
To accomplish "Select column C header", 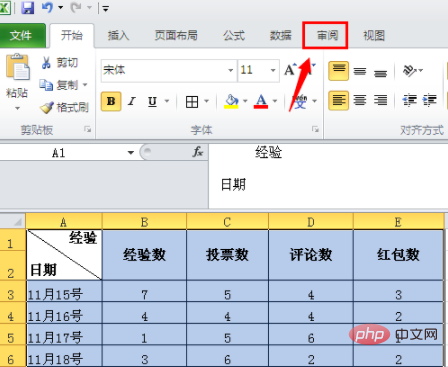I will point(227,221).
